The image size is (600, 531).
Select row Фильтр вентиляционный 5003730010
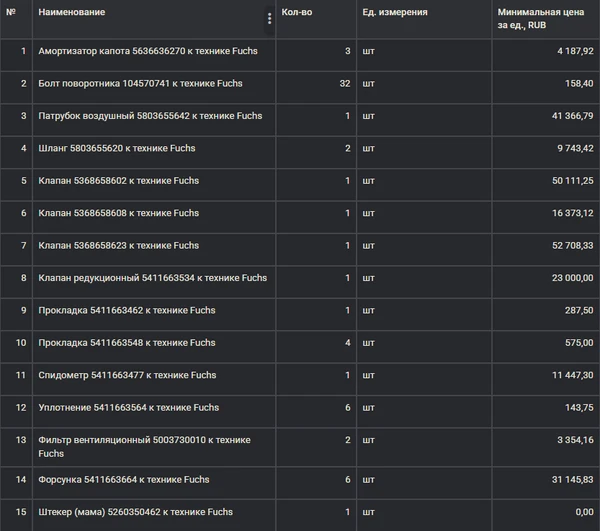coord(300,447)
